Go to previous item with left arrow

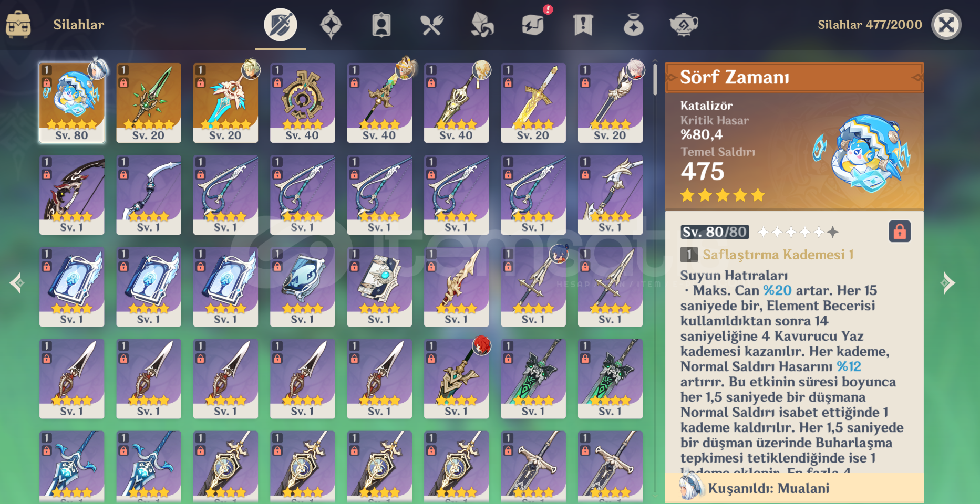pos(17,283)
